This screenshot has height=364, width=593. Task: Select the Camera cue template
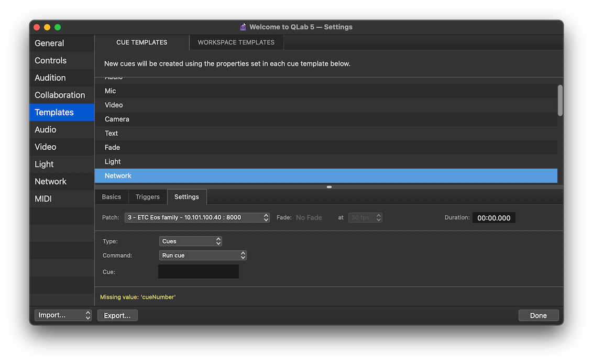point(326,119)
